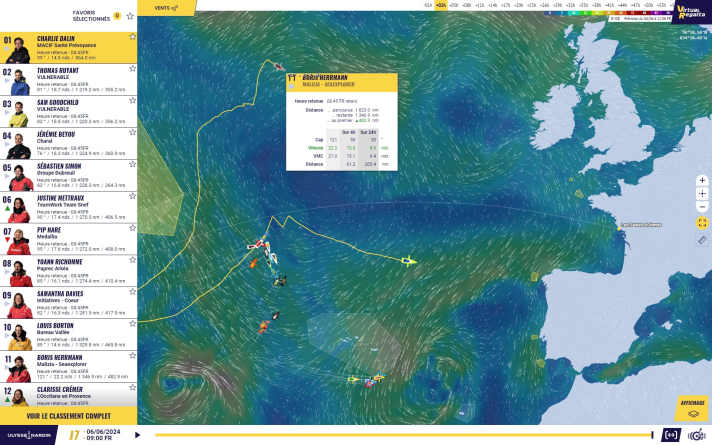712x445 pixels.
Task: Click the live mode icon in bottom bar
Action: (x=671, y=435)
